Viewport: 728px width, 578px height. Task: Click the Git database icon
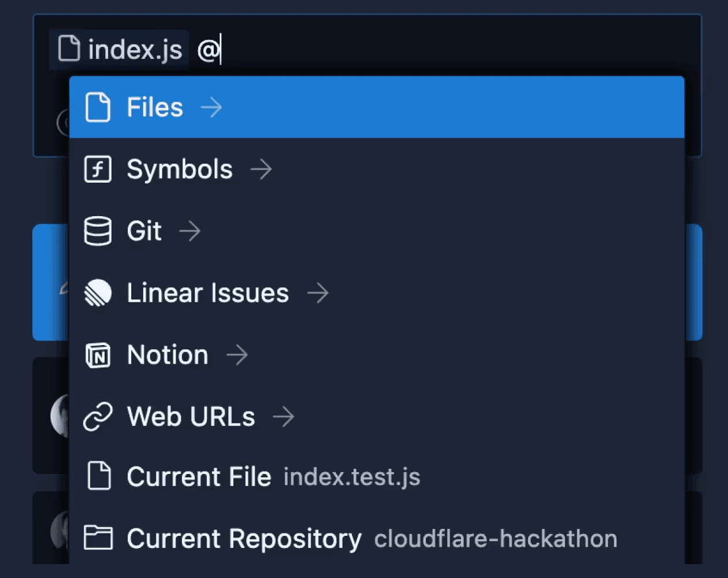98,231
